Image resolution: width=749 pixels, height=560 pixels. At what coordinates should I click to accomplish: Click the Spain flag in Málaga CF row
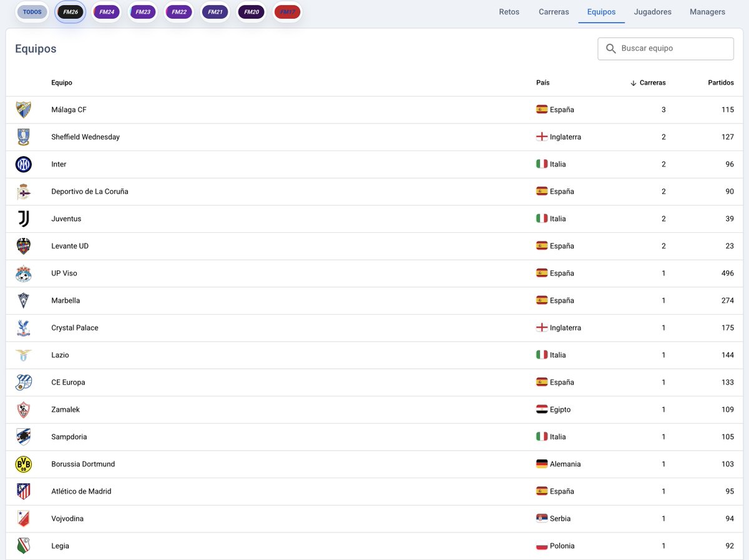(542, 109)
